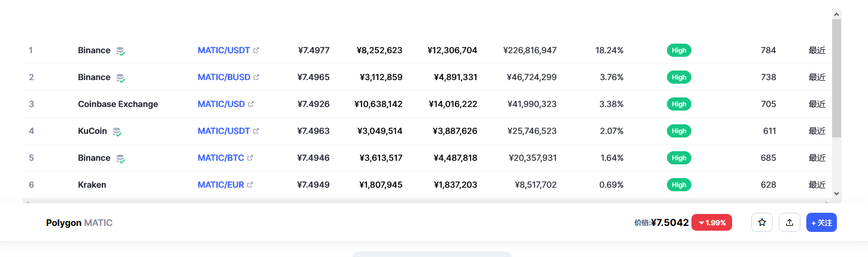Click the share upload icon
This screenshot has width=868, height=257.
[x=790, y=222]
